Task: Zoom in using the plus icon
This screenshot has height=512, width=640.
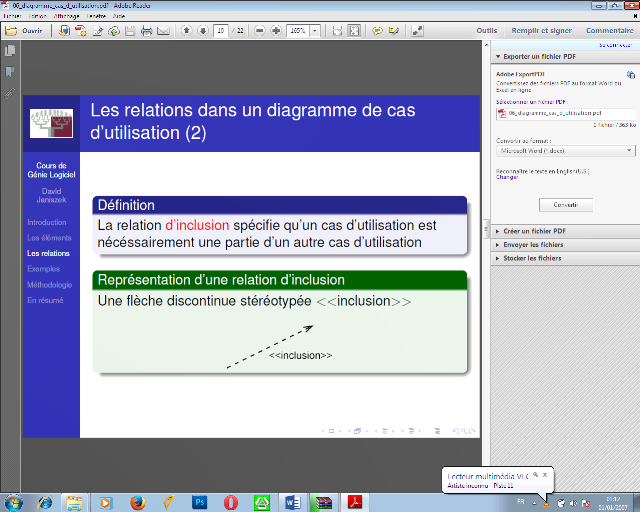Action: pyautogui.click(x=276, y=31)
